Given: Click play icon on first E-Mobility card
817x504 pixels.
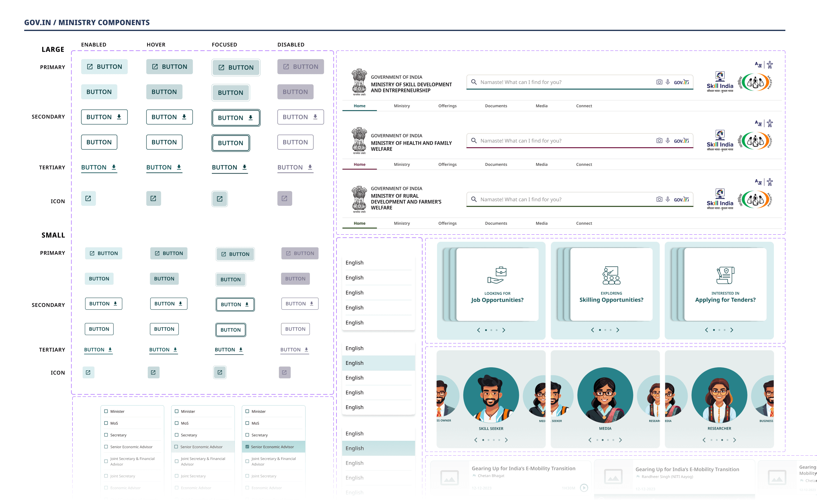Looking at the screenshot, I should pos(583,488).
